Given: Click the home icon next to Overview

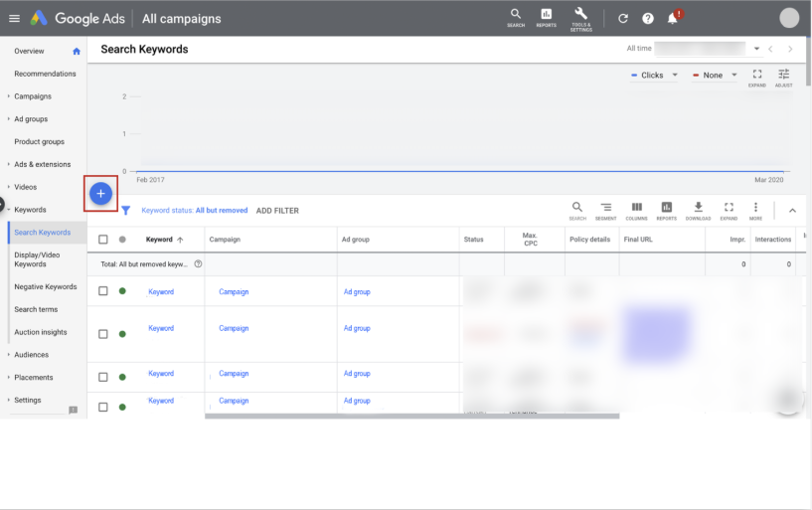Looking at the screenshot, I should (77, 52).
